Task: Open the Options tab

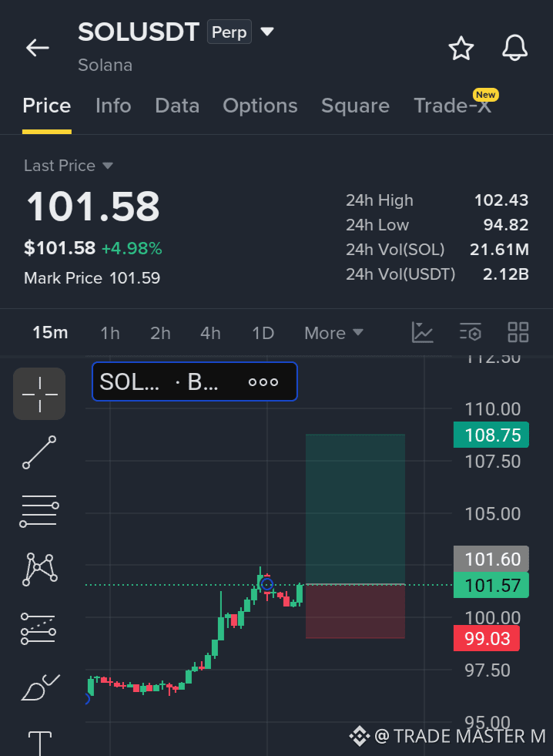Action: coord(260,106)
